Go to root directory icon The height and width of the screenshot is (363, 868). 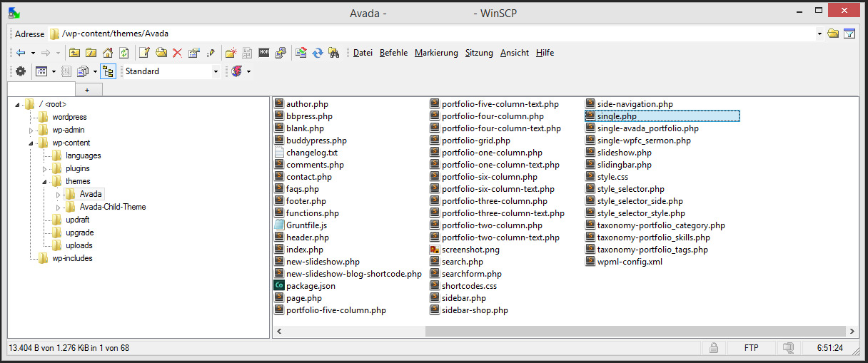pyautogui.click(x=91, y=53)
